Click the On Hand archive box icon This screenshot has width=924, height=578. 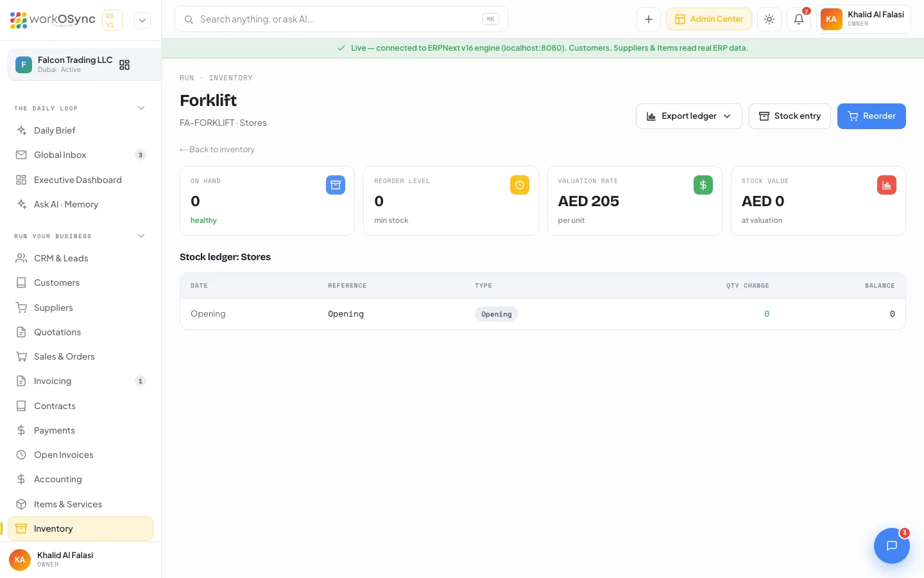(336, 185)
